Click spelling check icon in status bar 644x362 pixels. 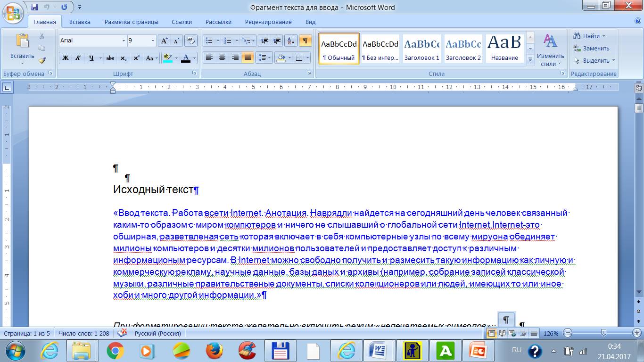coord(122,333)
